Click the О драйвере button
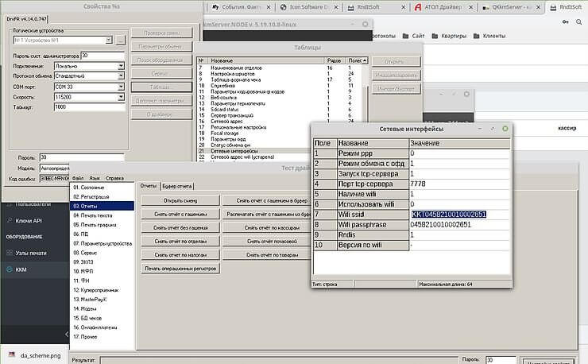This screenshot has width=588, height=364. (161, 114)
